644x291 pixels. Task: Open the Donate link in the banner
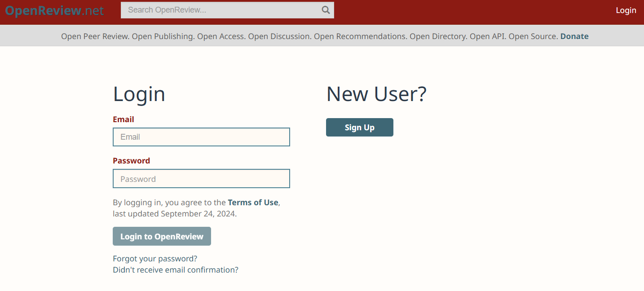click(x=574, y=36)
